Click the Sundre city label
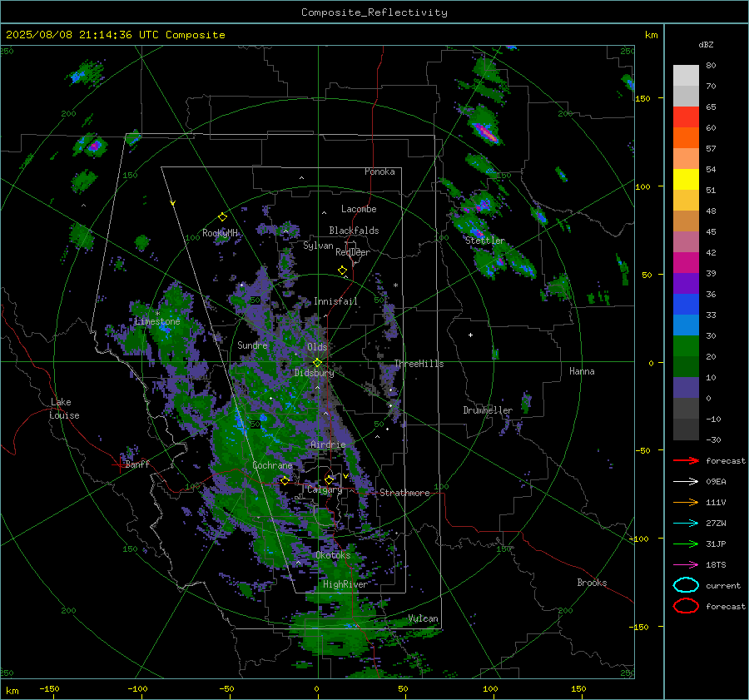Screen dimensions: 749x700 point(252,345)
